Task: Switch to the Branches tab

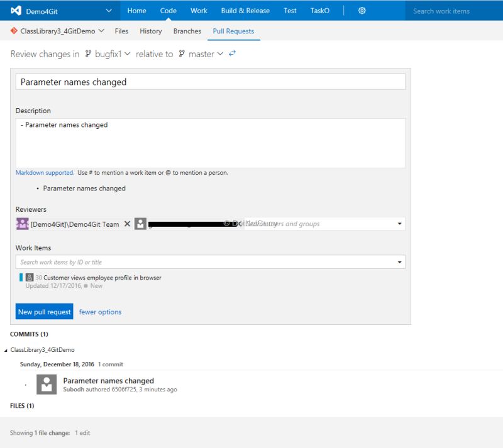Action: pos(187,31)
